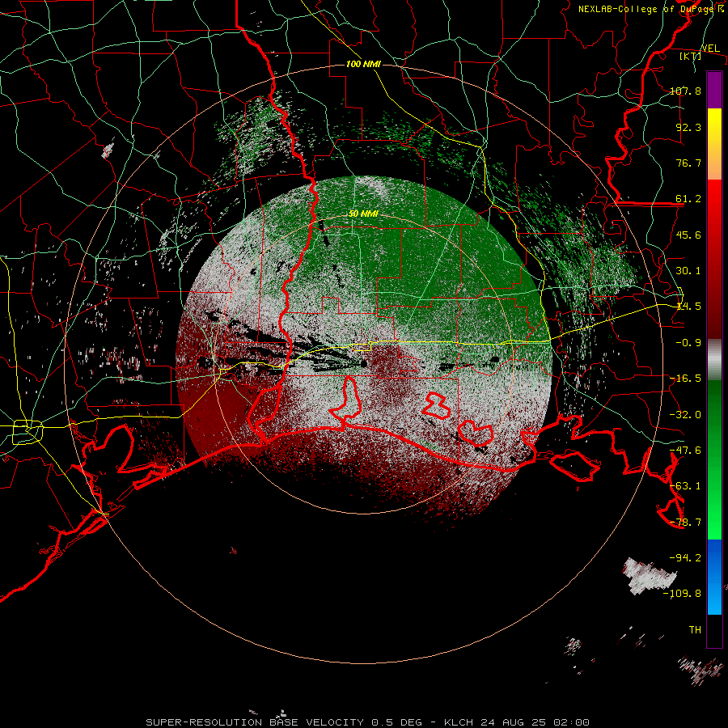Click the [KT] units label
This screenshot has width=728, height=728.
(x=690, y=56)
